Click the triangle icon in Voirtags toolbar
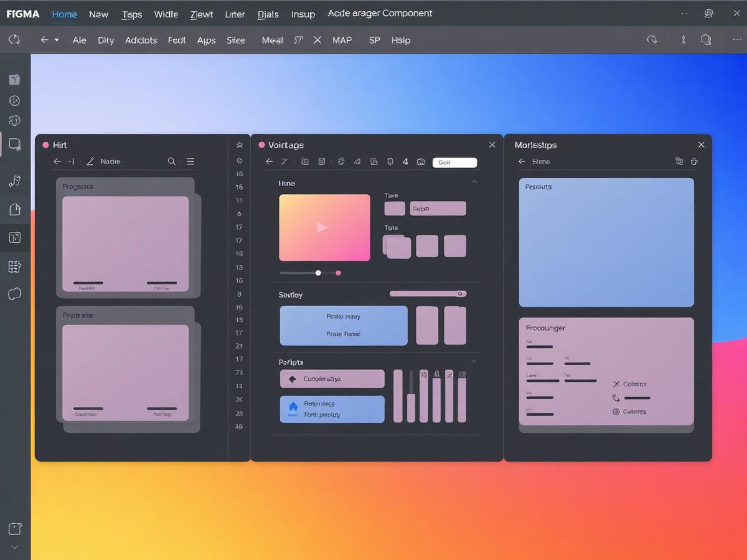 click(357, 162)
